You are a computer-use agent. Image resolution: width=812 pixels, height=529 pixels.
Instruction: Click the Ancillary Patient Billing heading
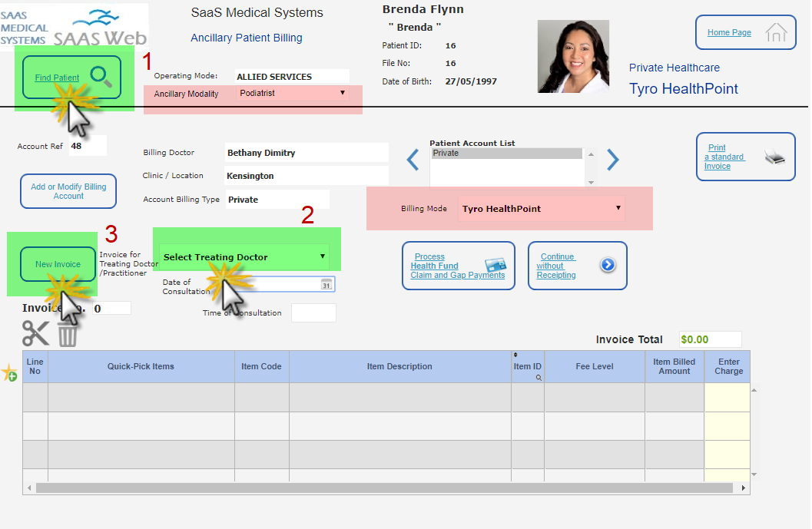247,38
